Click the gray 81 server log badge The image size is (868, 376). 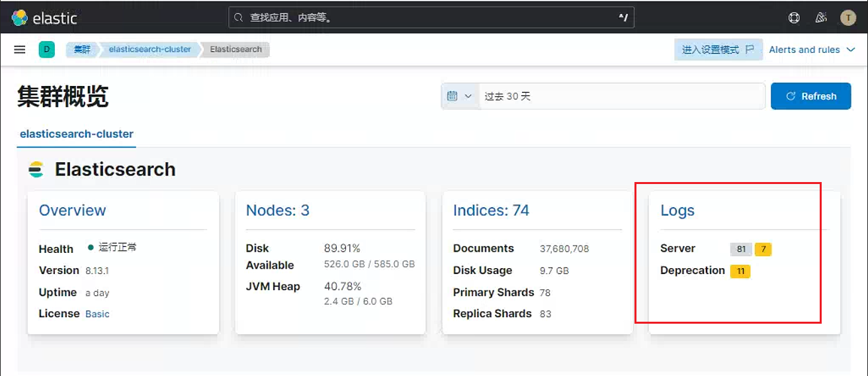(x=741, y=250)
